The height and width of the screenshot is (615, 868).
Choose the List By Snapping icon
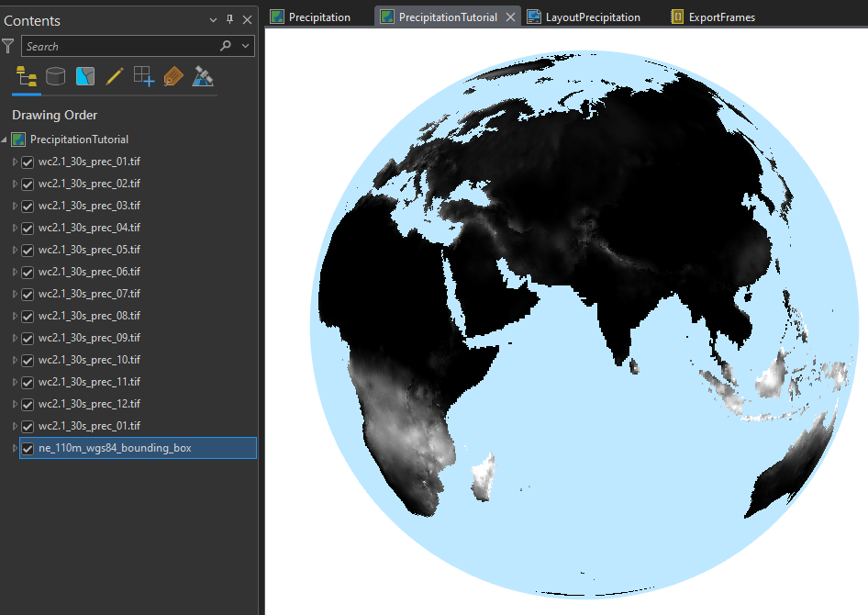(x=143, y=76)
